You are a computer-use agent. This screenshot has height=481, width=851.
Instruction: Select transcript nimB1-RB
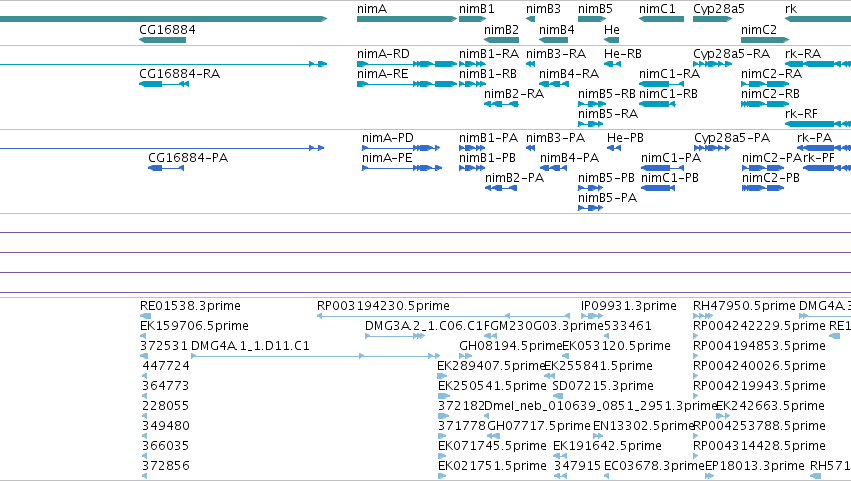tap(488, 74)
